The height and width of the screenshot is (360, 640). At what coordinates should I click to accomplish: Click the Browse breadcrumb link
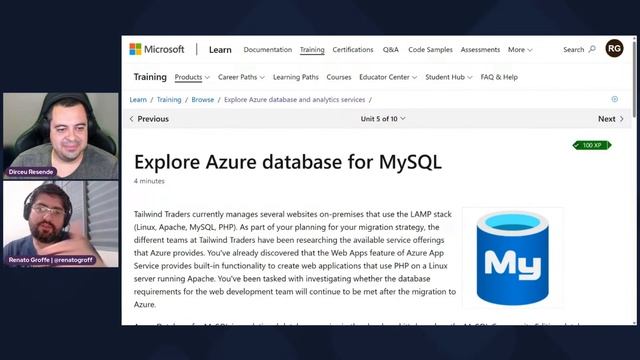click(202, 100)
